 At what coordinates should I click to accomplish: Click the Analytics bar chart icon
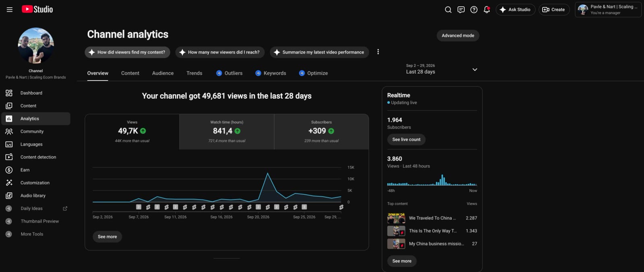click(9, 119)
